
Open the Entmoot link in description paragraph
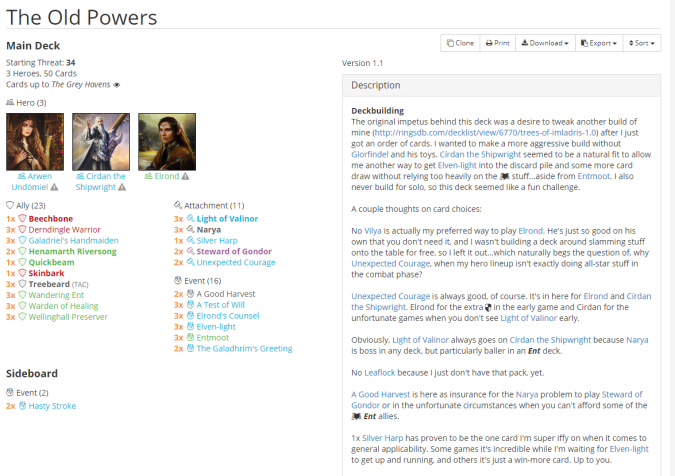[x=594, y=176]
